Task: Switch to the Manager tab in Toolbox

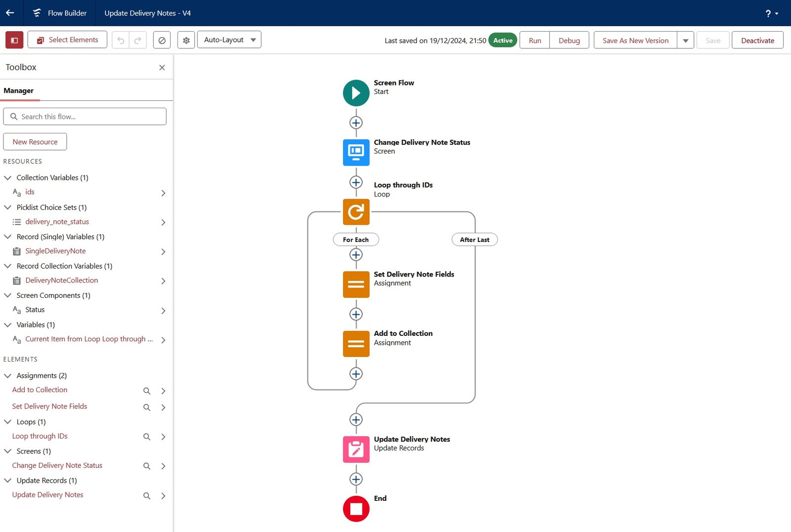Action: (19, 90)
